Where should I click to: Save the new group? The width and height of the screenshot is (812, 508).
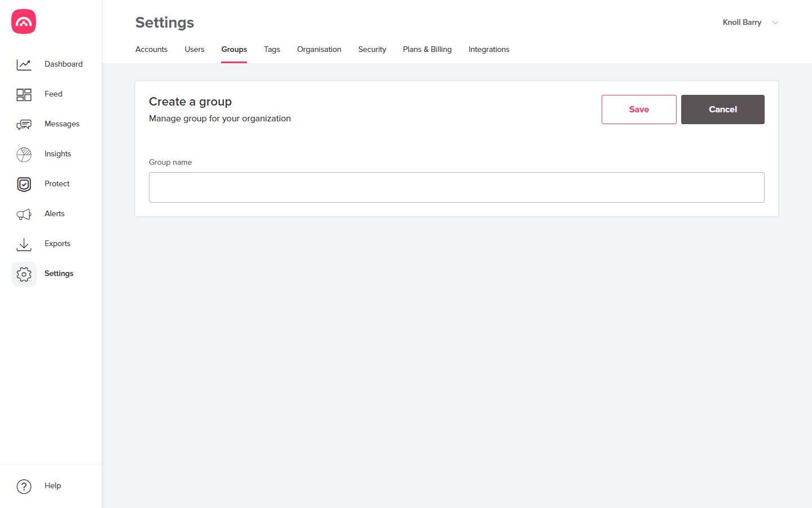(x=639, y=110)
